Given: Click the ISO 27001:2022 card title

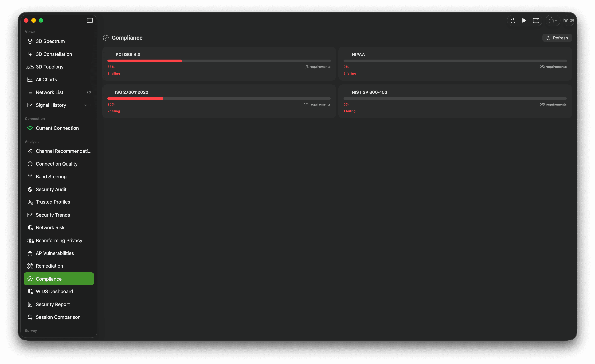Looking at the screenshot, I should coord(132,92).
